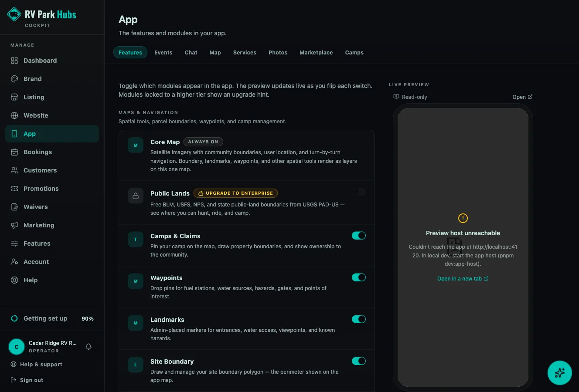The height and width of the screenshot is (392, 579).
Task: Click the Customers people icon
Action: [14, 170]
